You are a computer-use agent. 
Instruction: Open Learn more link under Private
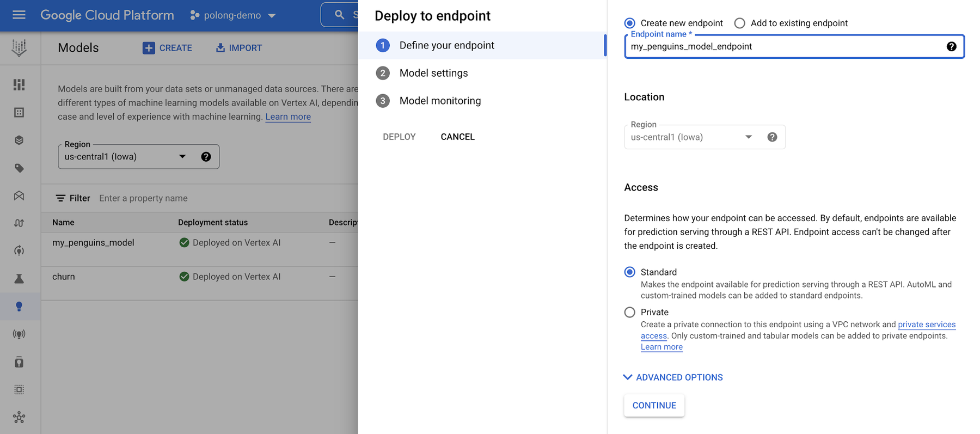click(661, 347)
